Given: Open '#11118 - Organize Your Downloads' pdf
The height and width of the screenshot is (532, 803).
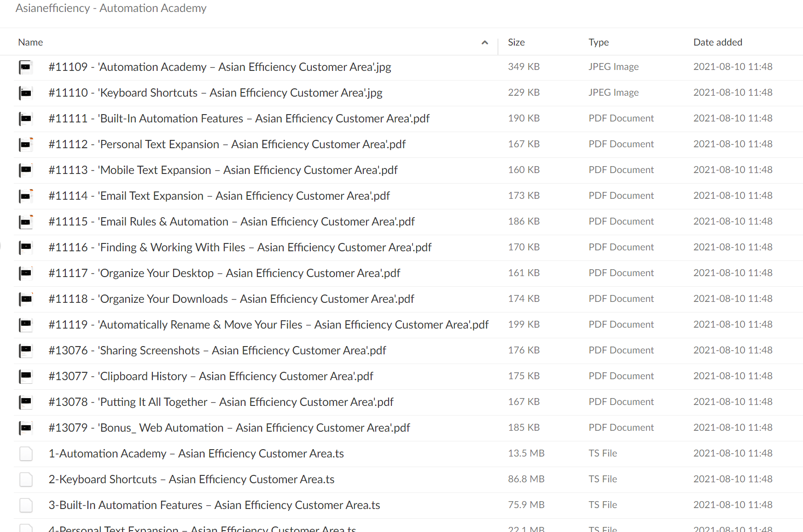Looking at the screenshot, I should [231, 299].
